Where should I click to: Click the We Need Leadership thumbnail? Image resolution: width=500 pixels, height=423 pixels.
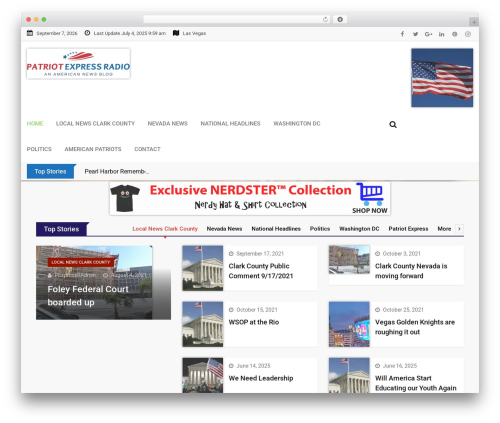(203, 375)
